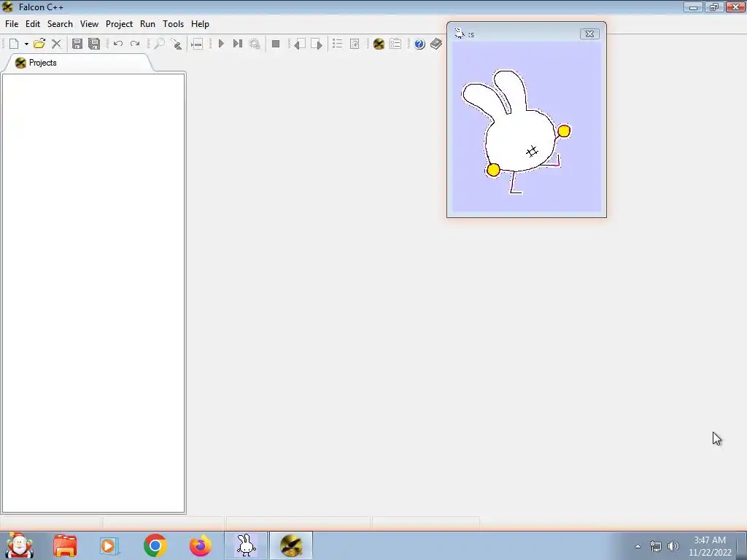Image resolution: width=747 pixels, height=560 pixels.
Task: Click the bullet list toolbar icon
Action: tap(337, 44)
